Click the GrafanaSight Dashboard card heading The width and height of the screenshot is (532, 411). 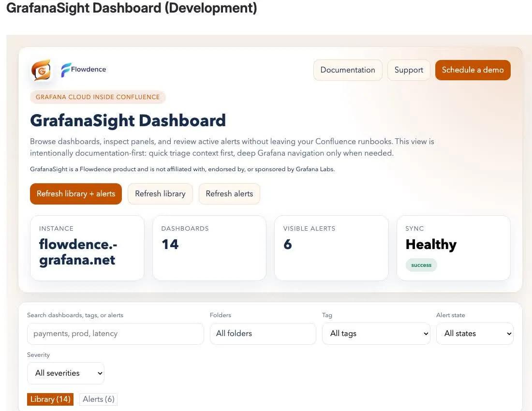tap(128, 121)
